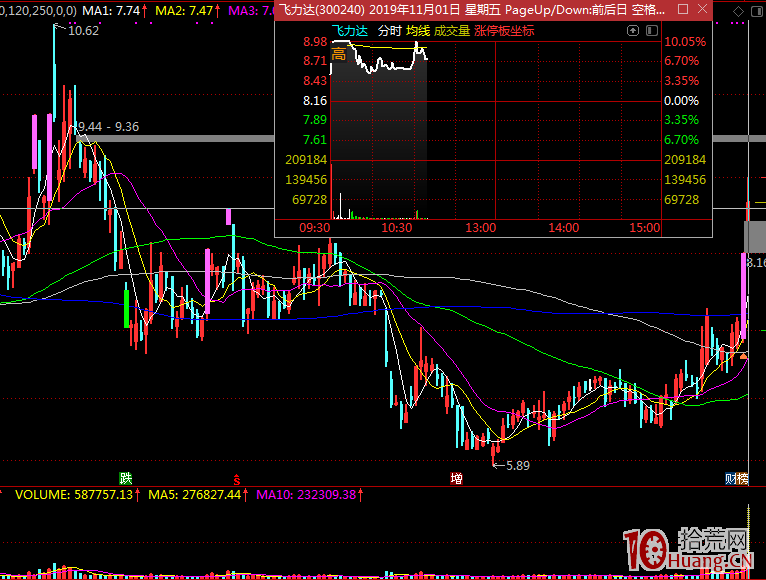This screenshot has width=766, height=580.
Task: Click the orange 高 marker on intraday chart
Action: tap(339, 54)
